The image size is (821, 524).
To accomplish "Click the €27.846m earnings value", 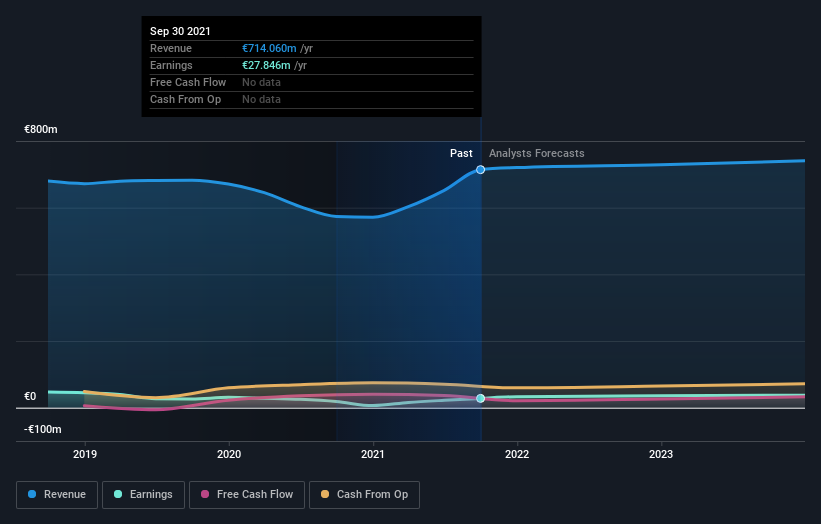I will 266,65.
